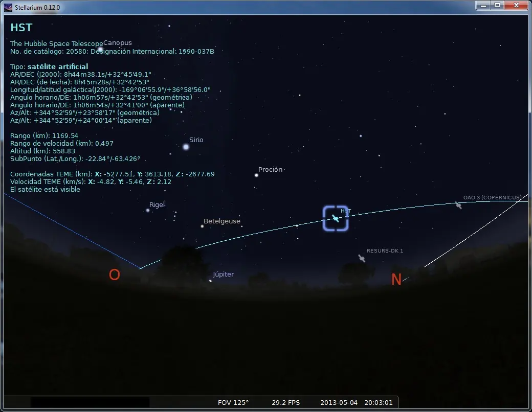
Task: Click the star Proción
Action: point(256,175)
